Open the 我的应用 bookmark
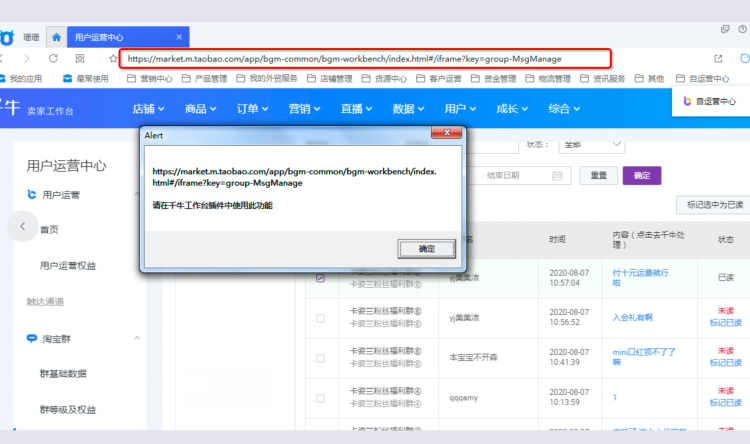 21,78
